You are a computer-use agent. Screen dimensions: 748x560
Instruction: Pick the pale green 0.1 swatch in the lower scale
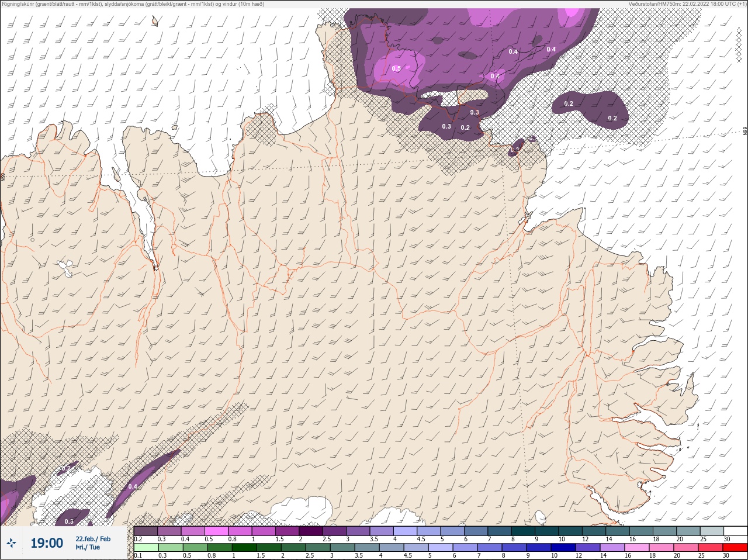coord(147,548)
